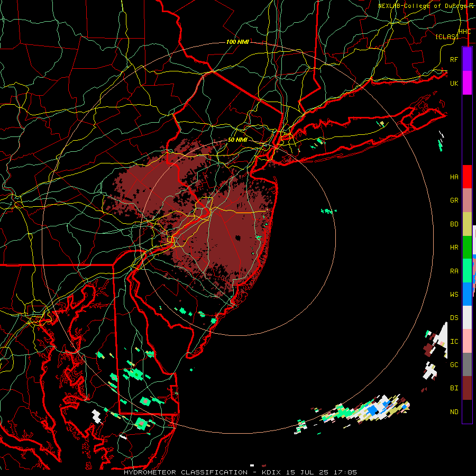Click the RF legend label
This screenshot has width=476, height=476.
pyautogui.click(x=454, y=59)
